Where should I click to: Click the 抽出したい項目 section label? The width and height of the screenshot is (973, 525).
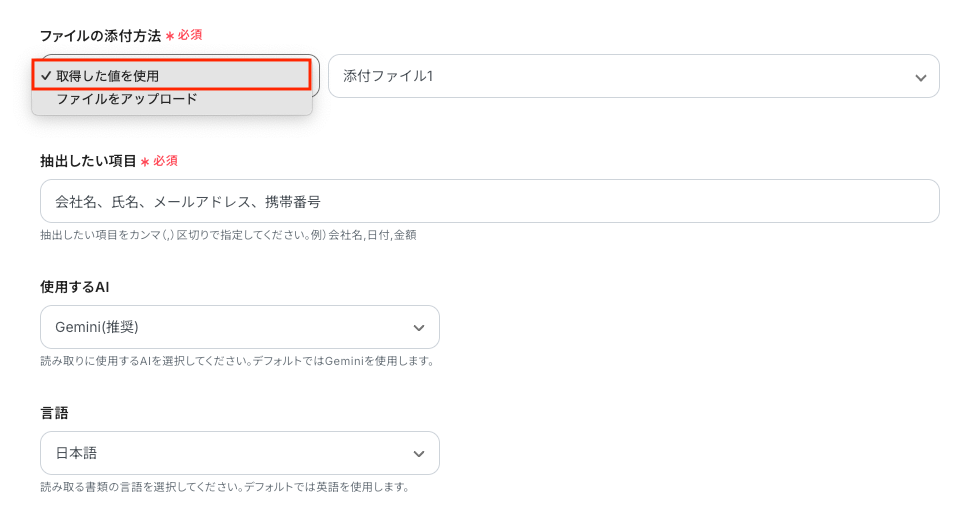pyautogui.click(x=88, y=161)
